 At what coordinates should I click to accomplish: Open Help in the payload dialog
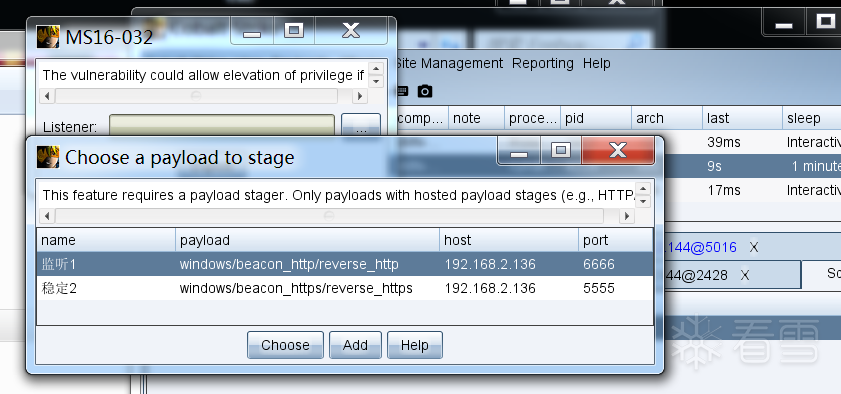click(415, 345)
